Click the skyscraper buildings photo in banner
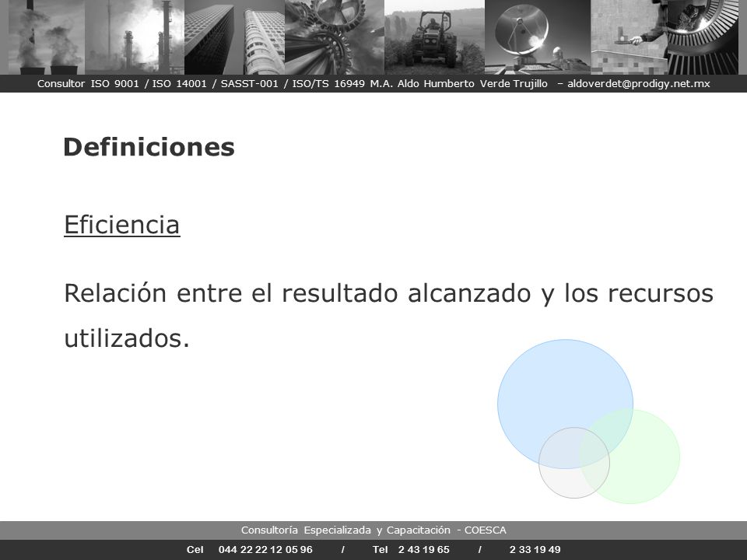Screen dimensions: 747x560 click(x=234, y=37)
